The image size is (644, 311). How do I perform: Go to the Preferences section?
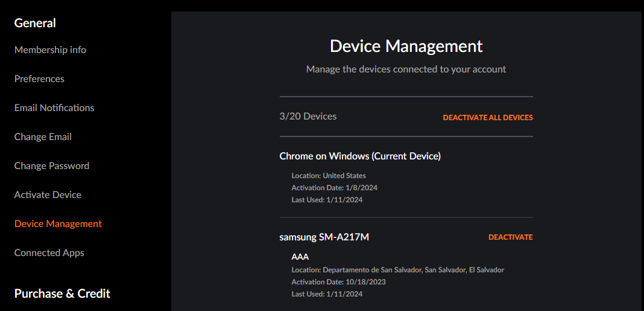[39, 79]
